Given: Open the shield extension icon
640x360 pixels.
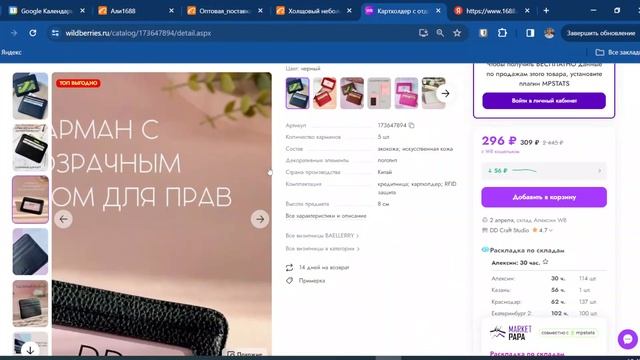Looking at the screenshot, I should tap(483, 33).
